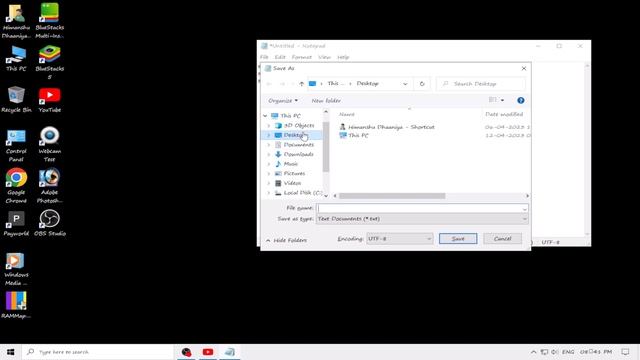Click the New folder button
This screenshot has height=360, width=640.
point(326,100)
